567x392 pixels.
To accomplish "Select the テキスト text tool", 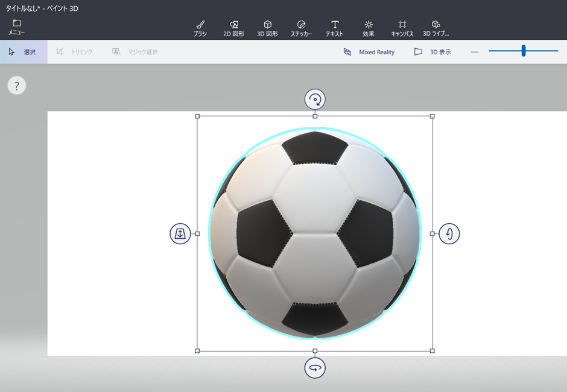I will [x=335, y=28].
